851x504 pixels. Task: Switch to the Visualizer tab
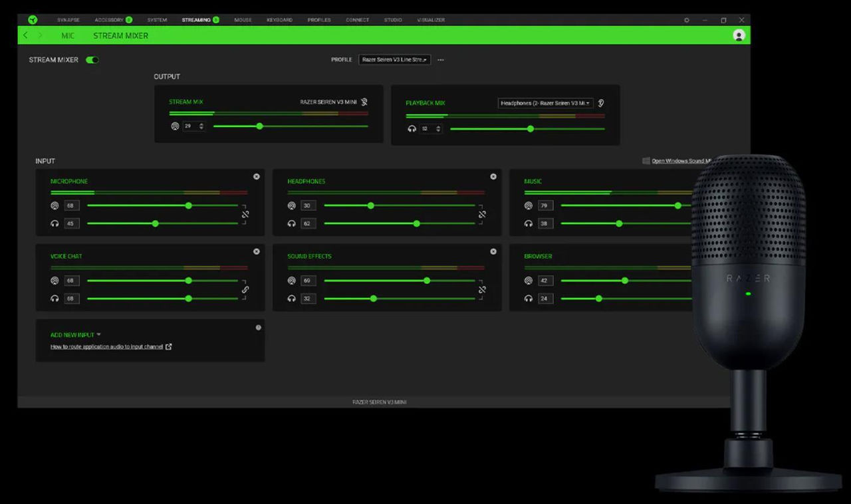click(x=431, y=20)
